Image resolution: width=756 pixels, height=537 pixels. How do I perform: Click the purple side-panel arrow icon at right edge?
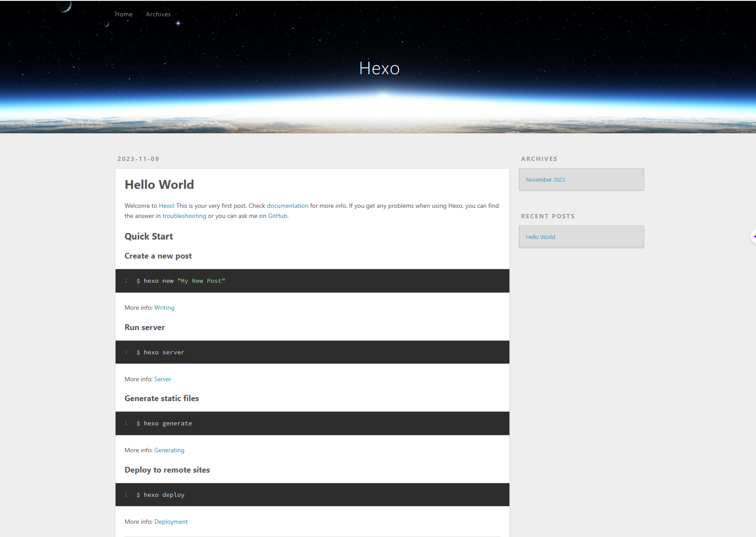click(754, 237)
